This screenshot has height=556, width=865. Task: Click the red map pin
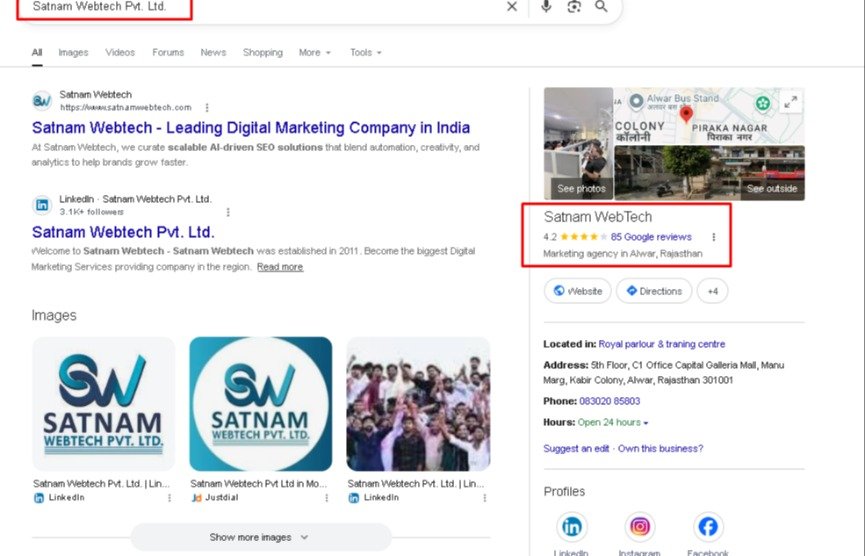coord(686,114)
